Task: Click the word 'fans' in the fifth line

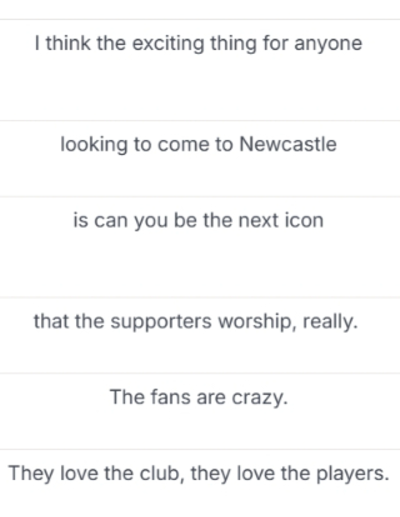Action: coord(170,397)
